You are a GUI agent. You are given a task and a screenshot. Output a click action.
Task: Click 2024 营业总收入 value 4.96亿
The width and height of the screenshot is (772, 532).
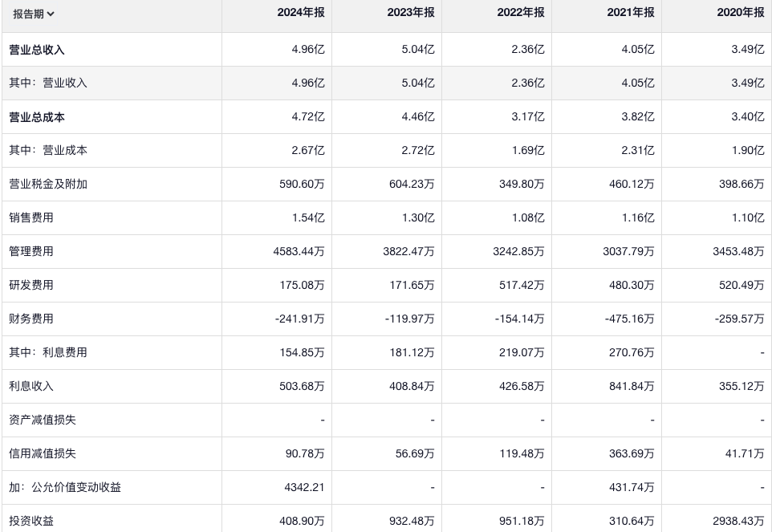308,50
